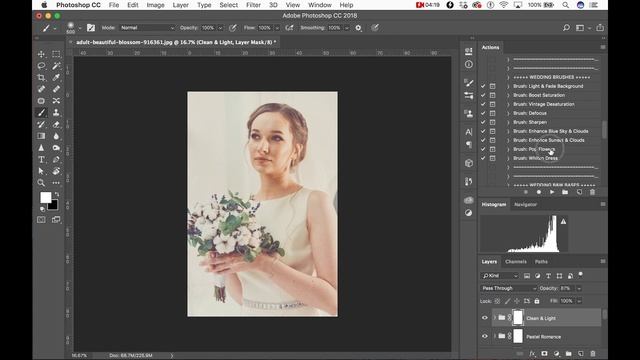
Task: Open layer blend mode Pass Through dropdown
Action: 508,288
